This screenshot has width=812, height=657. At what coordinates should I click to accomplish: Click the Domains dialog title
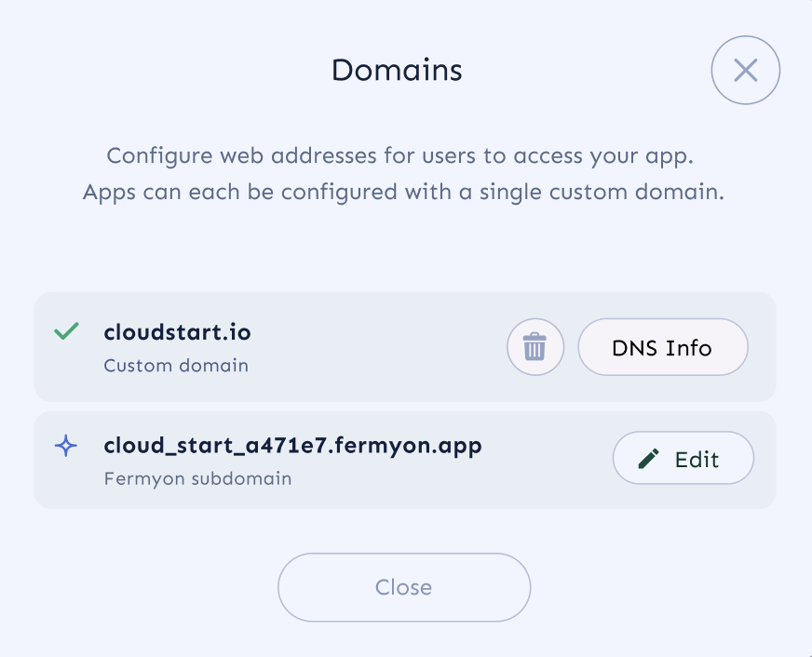pos(397,70)
